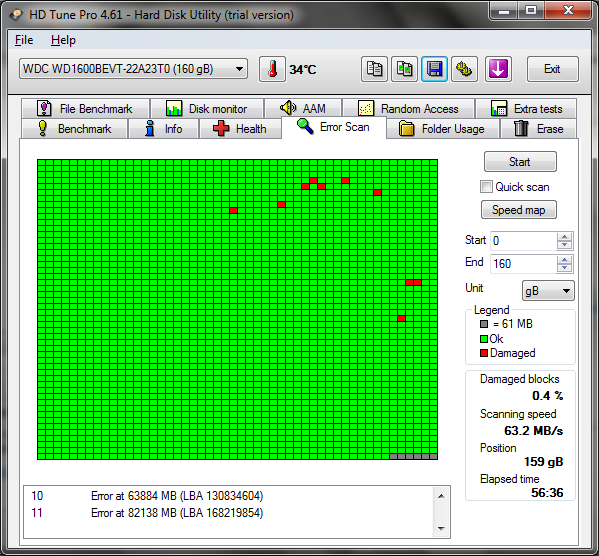The width and height of the screenshot is (599, 556).
Task: Copy info to clipboard icon
Action: (x=374, y=69)
